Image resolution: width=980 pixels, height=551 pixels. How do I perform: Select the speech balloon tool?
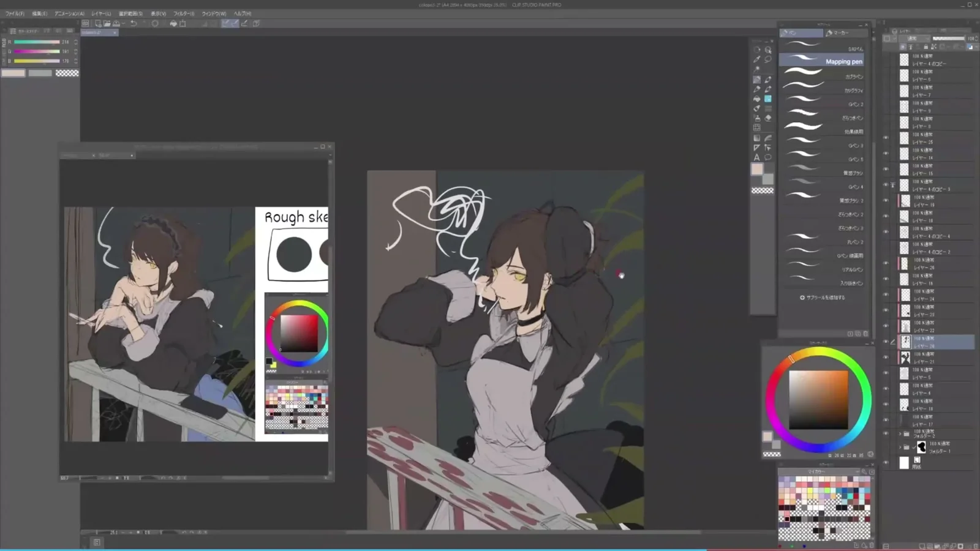[767, 157]
